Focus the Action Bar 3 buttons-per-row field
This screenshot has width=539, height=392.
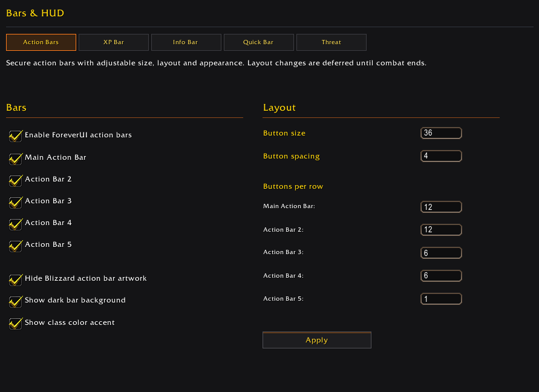pyautogui.click(x=441, y=253)
